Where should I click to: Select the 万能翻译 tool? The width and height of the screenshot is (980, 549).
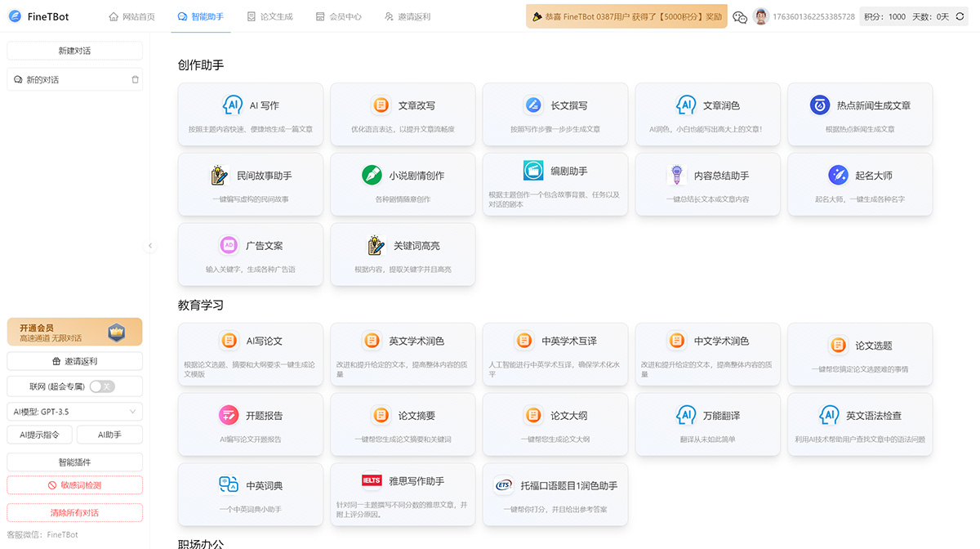pyautogui.click(x=707, y=424)
